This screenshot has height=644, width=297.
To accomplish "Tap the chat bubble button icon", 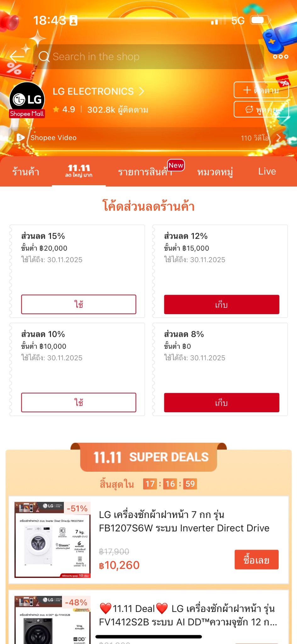I will [x=249, y=109].
